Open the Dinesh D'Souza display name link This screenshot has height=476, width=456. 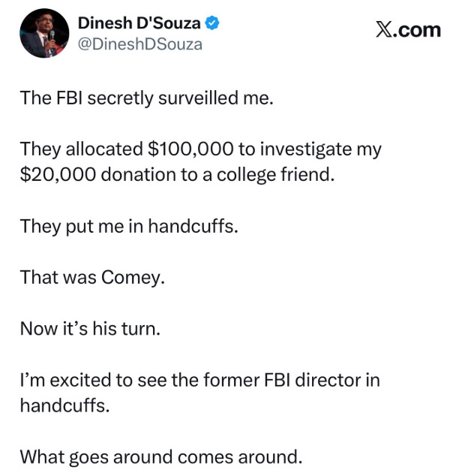point(139,24)
